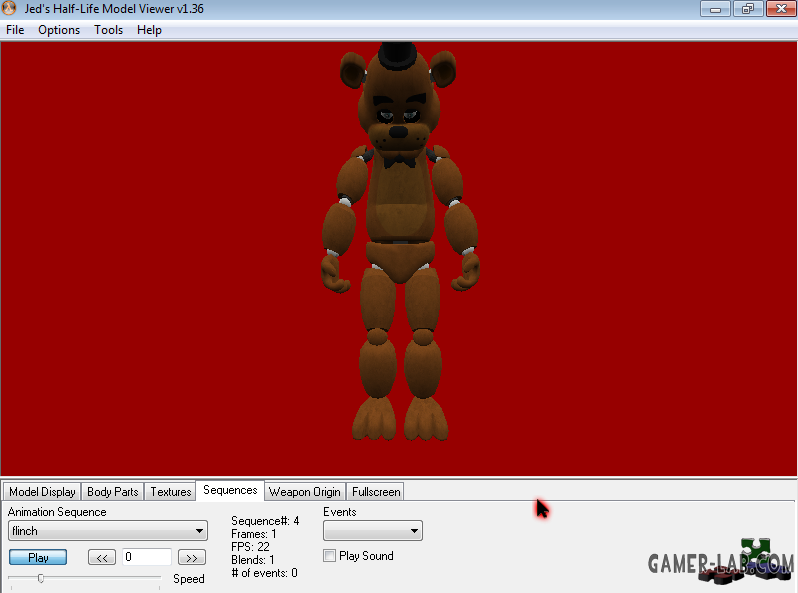Enable the Play Sound checkbox
The height and width of the screenshot is (593, 798).
[329, 556]
